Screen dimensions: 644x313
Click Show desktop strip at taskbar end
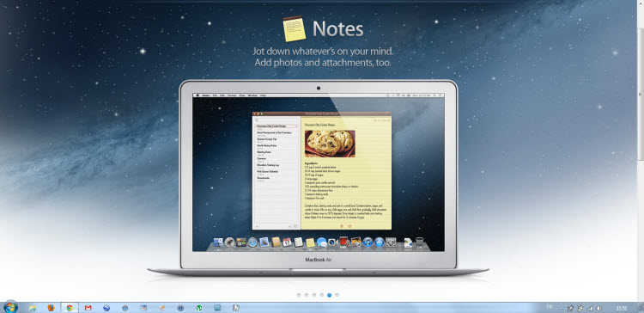(641, 308)
